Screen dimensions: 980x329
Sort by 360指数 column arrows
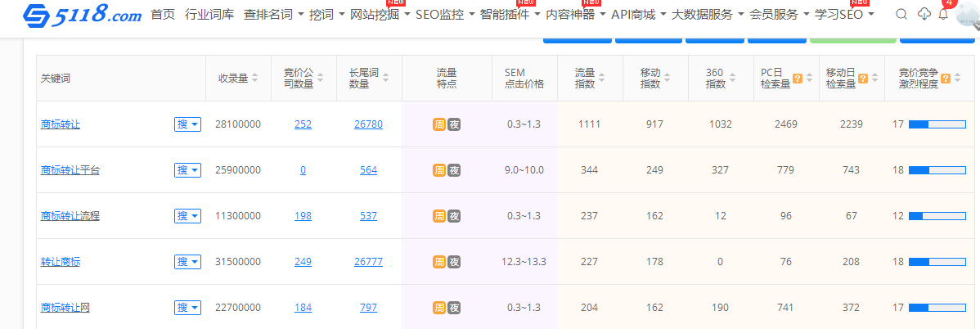[732, 79]
